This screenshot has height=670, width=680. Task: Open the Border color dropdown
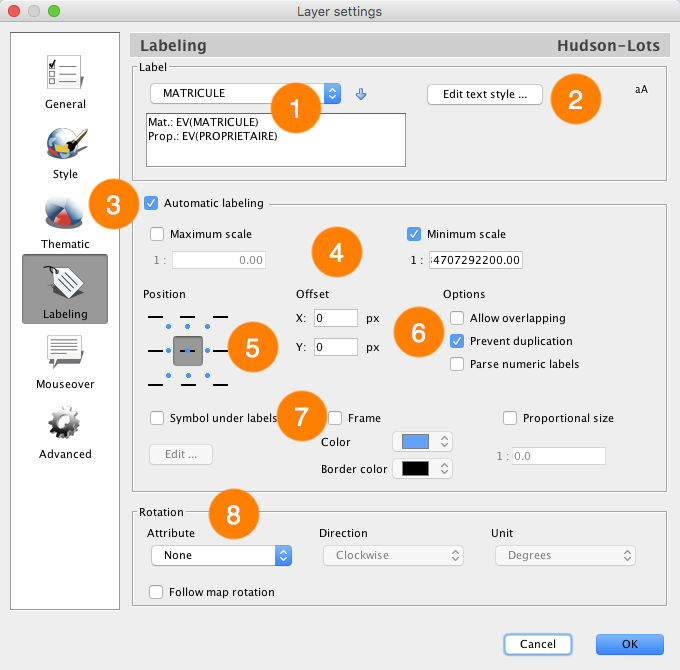coord(422,469)
